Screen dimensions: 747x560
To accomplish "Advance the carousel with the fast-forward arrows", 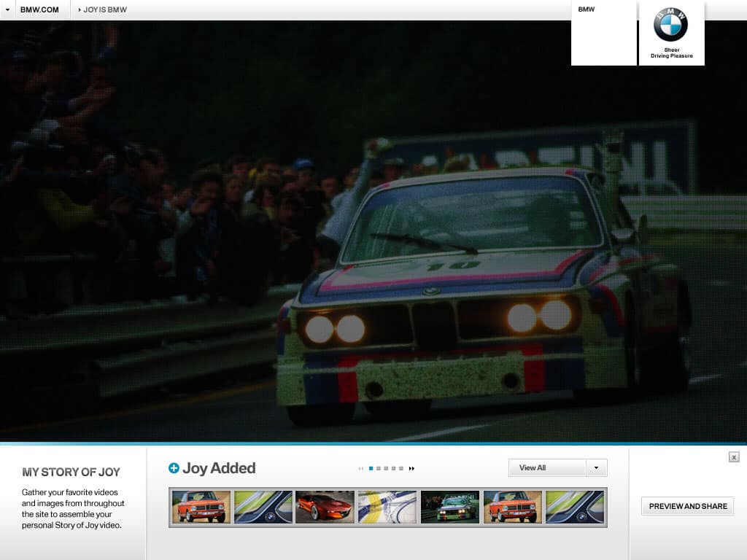I will click(412, 468).
